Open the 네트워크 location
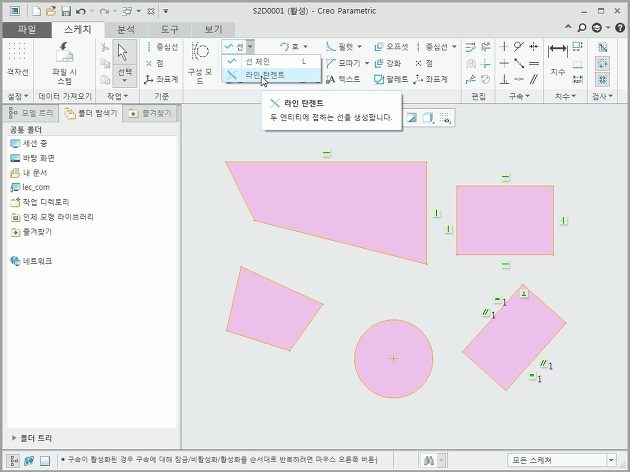 pyautogui.click(x=31, y=261)
